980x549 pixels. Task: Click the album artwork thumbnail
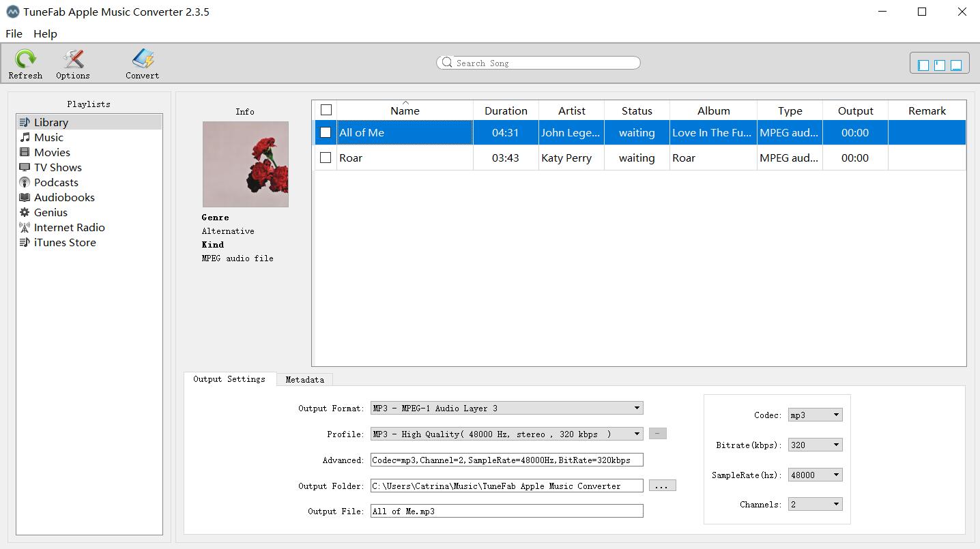(x=246, y=164)
